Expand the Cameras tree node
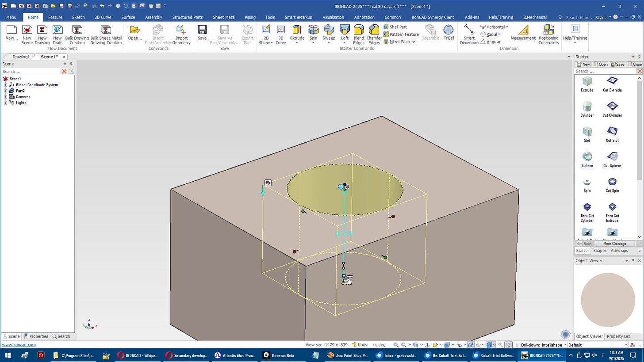644x362 pixels. [x=6, y=97]
